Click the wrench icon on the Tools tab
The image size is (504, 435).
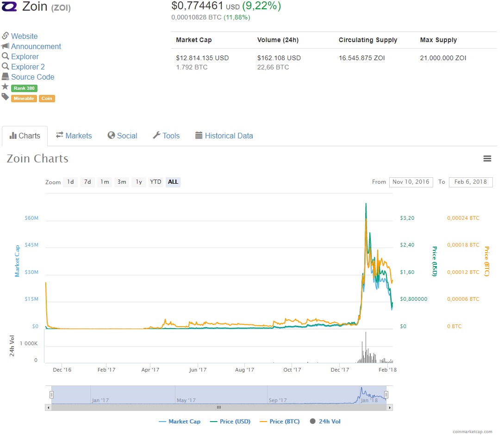pos(156,135)
